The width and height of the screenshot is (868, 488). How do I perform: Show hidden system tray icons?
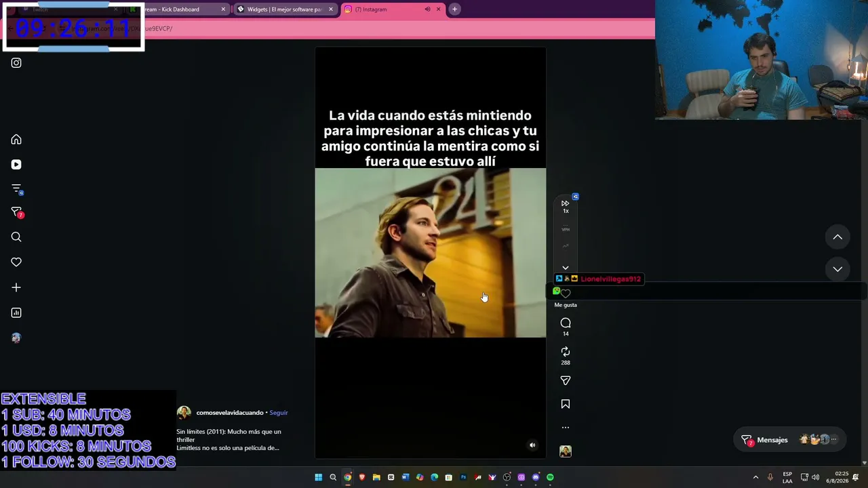click(x=755, y=477)
